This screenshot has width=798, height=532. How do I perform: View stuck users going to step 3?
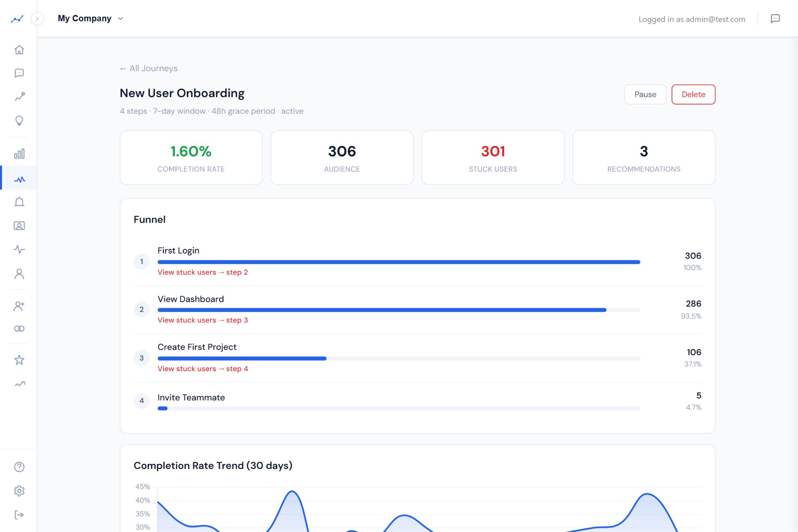(203, 320)
